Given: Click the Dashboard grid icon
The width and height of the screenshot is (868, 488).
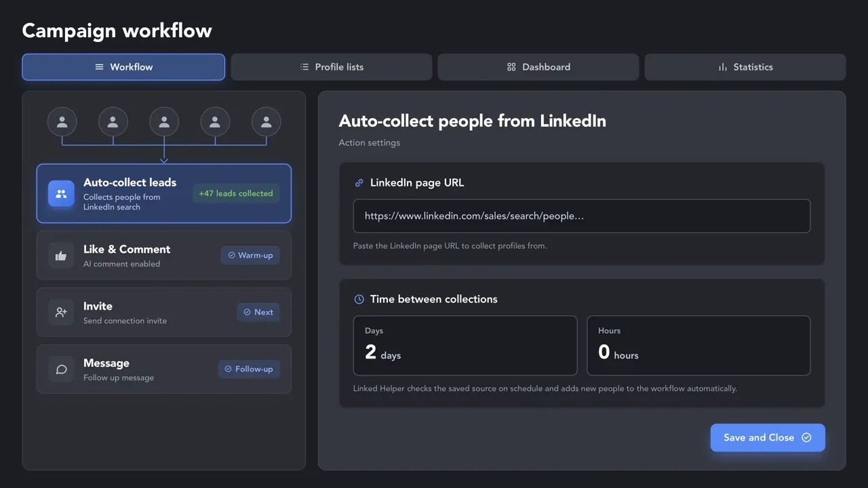Looking at the screenshot, I should 511,67.
